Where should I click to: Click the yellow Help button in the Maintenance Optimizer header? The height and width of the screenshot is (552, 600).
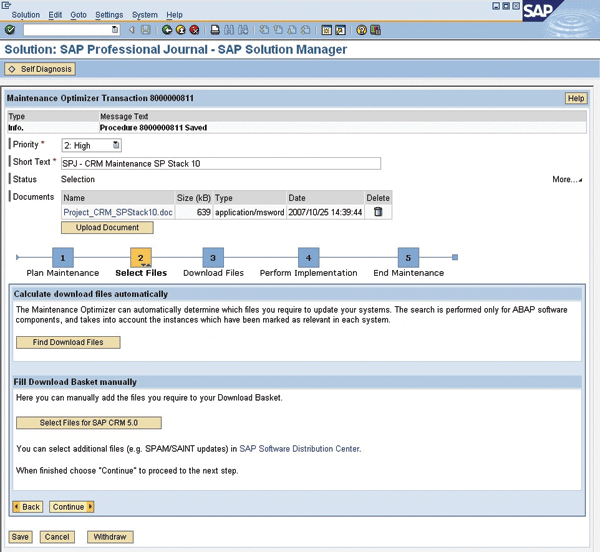click(576, 98)
